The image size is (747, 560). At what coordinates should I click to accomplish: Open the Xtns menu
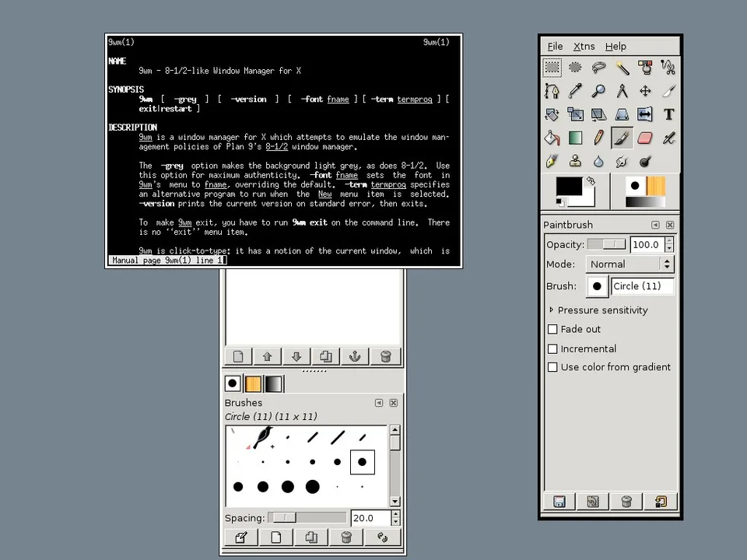(x=584, y=46)
